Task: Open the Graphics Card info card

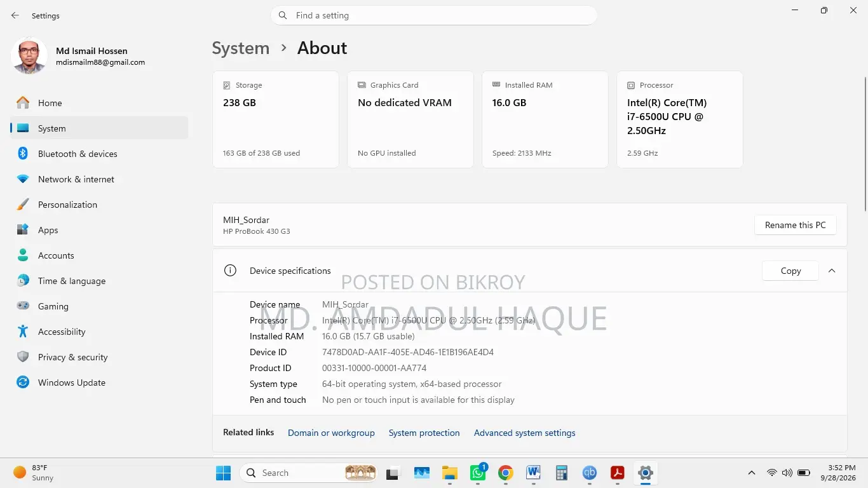Action: (x=410, y=119)
